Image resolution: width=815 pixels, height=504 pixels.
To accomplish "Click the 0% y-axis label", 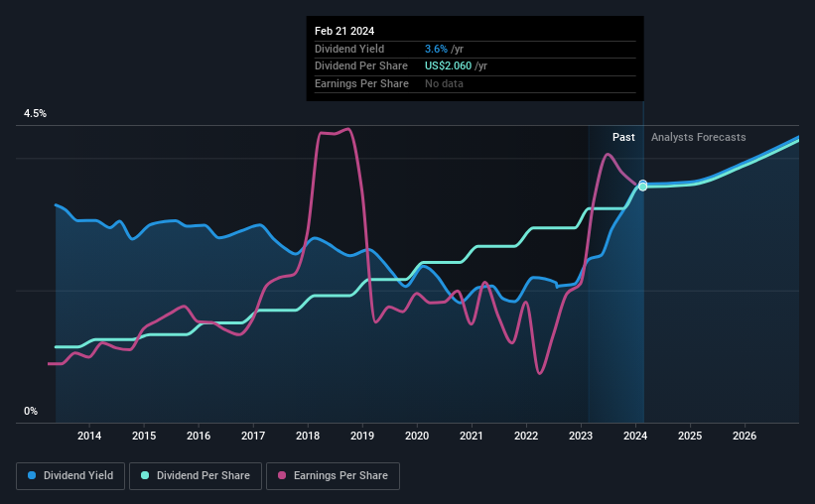I will click(31, 411).
